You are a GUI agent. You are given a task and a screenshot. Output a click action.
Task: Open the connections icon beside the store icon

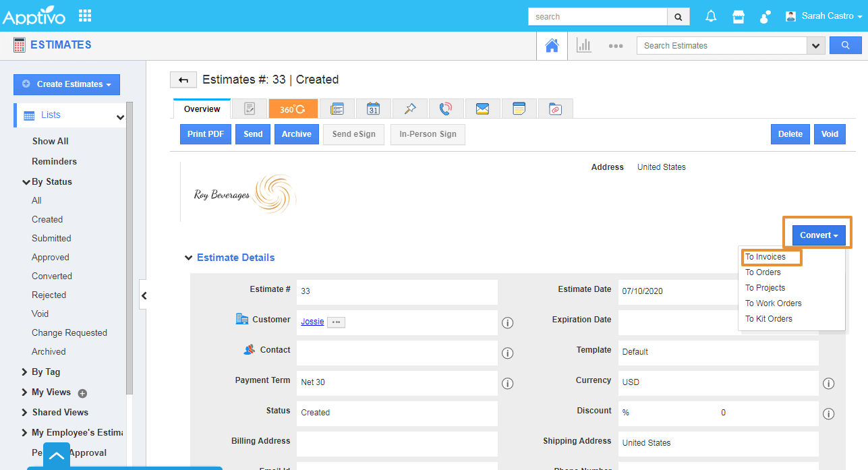(765, 17)
